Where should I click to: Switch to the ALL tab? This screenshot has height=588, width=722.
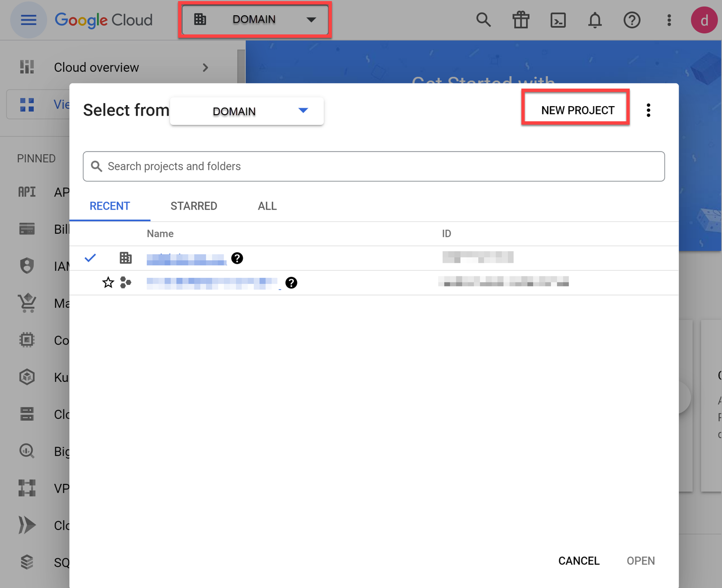click(x=267, y=206)
